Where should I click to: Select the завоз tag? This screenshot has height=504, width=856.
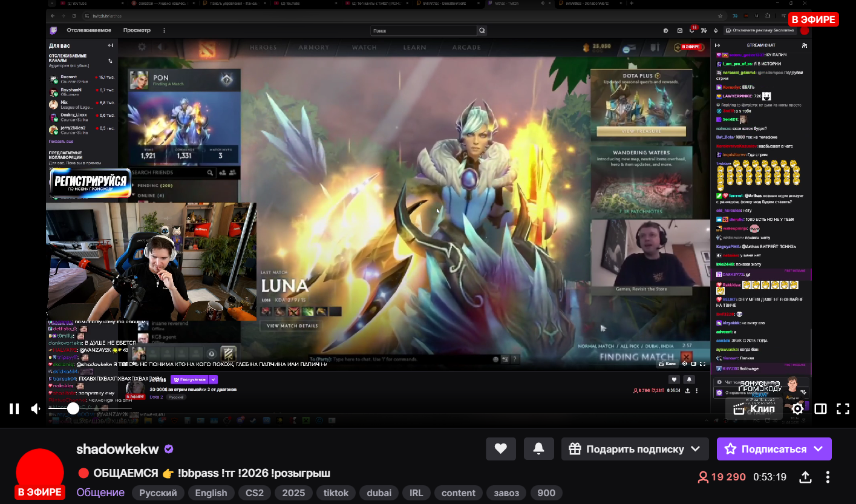(x=506, y=493)
